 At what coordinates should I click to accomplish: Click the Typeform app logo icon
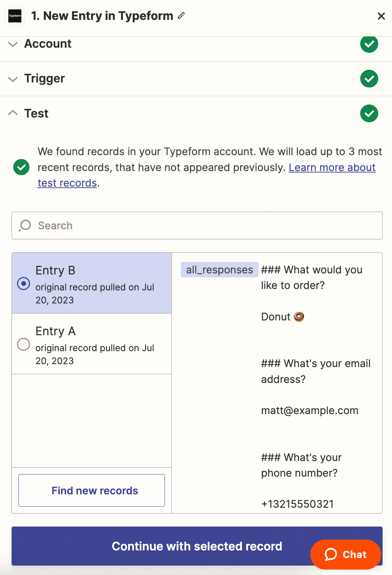(15, 16)
